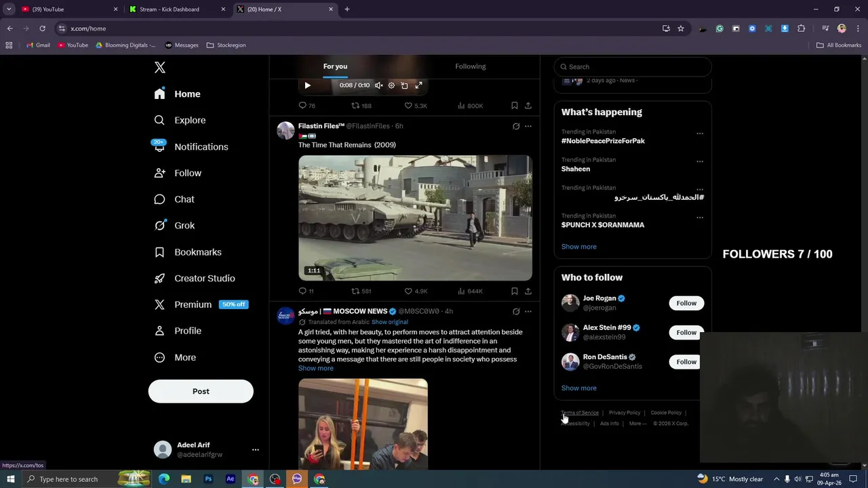This screenshot has width=868, height=488.
Task: Open more options on MOSCOW NEWS post
Action: point(528,311)
